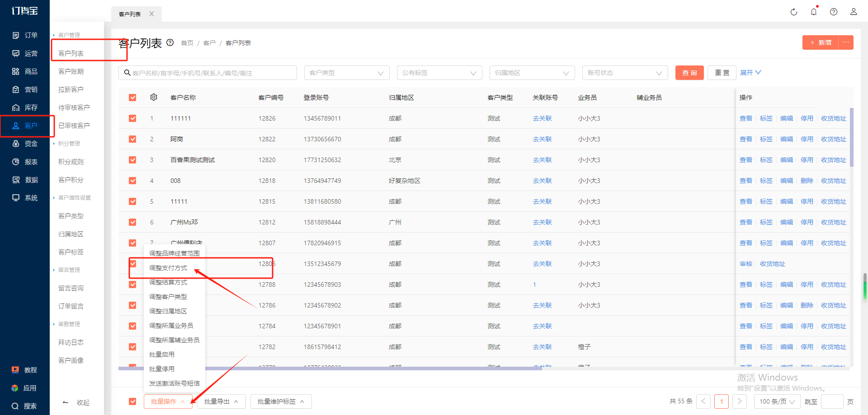868x415 pixels.
Task: Uncheck the row for 广州Ms邓
Action: point(132,222)
